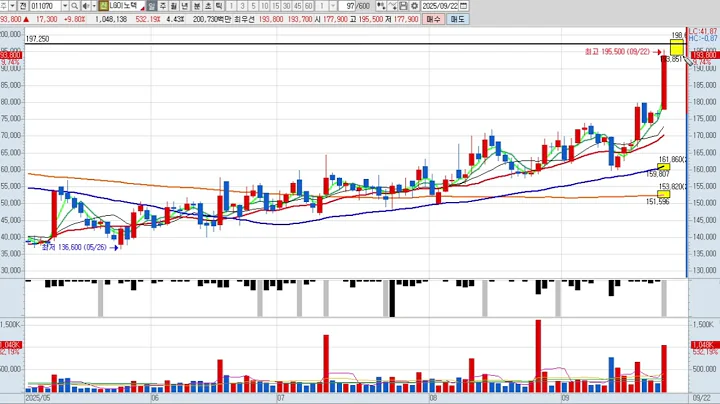720x404 pixels.
Task: Click the date field 2025/09/22
Action: click(x=440, y=6)
